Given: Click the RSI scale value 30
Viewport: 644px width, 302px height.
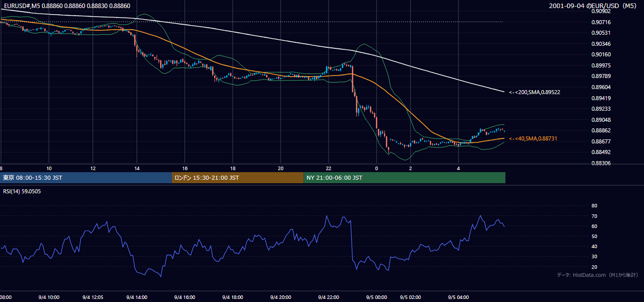Looking at the screenshot, I should coord(594,257).
